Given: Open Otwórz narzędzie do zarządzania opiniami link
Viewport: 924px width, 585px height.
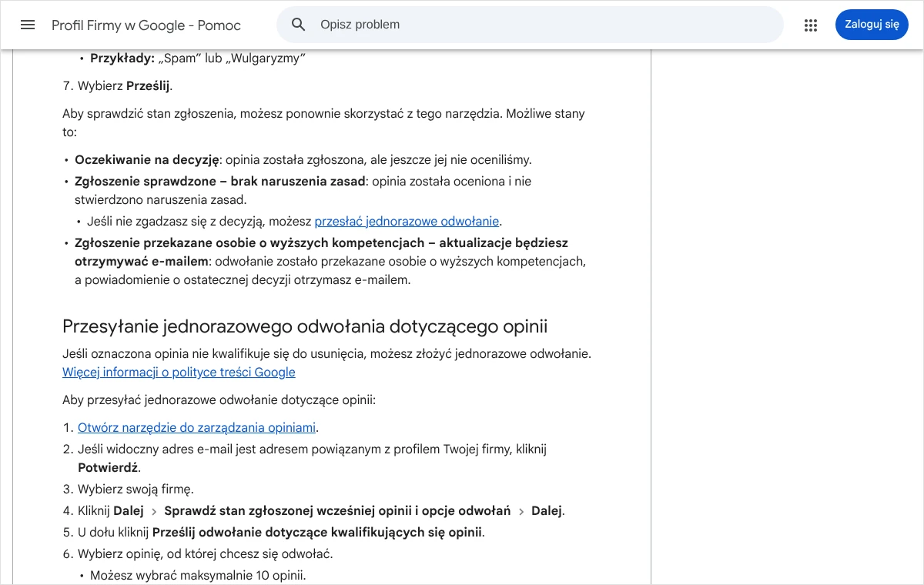Looking at the screenshot, I should (x=197, y=428).
